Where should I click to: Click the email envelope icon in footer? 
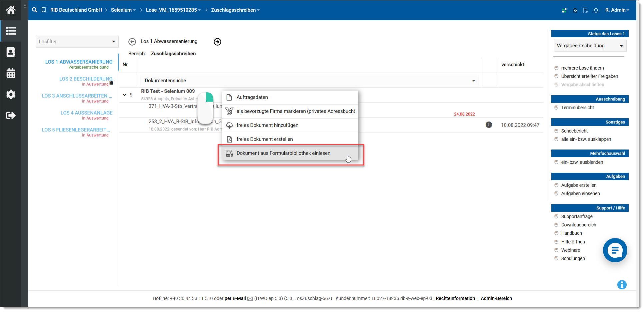click(250, 299)
